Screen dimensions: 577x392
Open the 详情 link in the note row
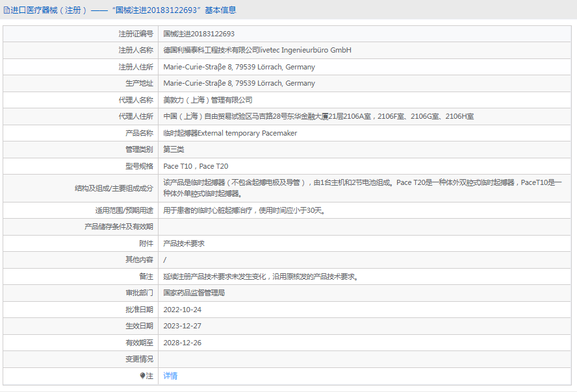pyautogui.click(x=170, y=376)
